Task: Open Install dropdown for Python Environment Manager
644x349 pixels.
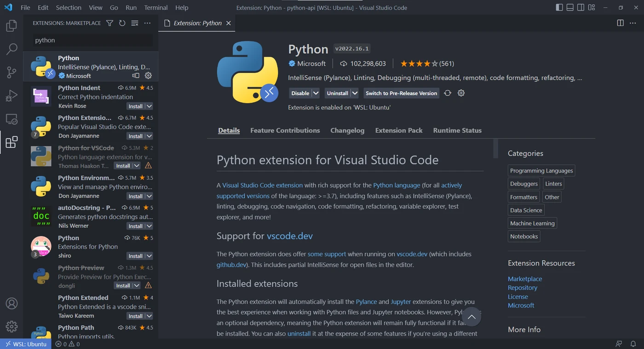Action: coord(149,196)
